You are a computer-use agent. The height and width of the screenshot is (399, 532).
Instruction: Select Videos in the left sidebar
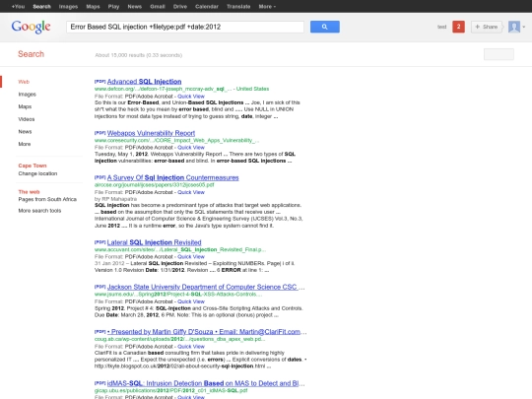click(27, 119)
